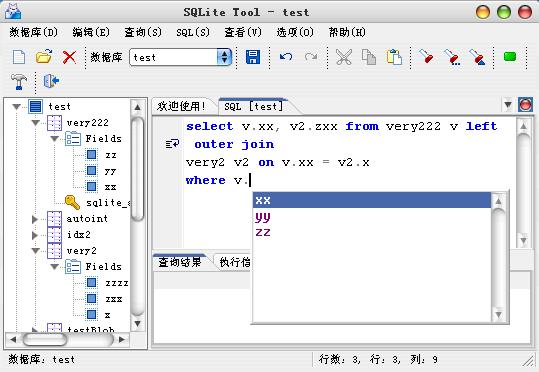Viewport: 539px width, 372px height.
Task: Select field xx under very222
Action: coord(110,187)
